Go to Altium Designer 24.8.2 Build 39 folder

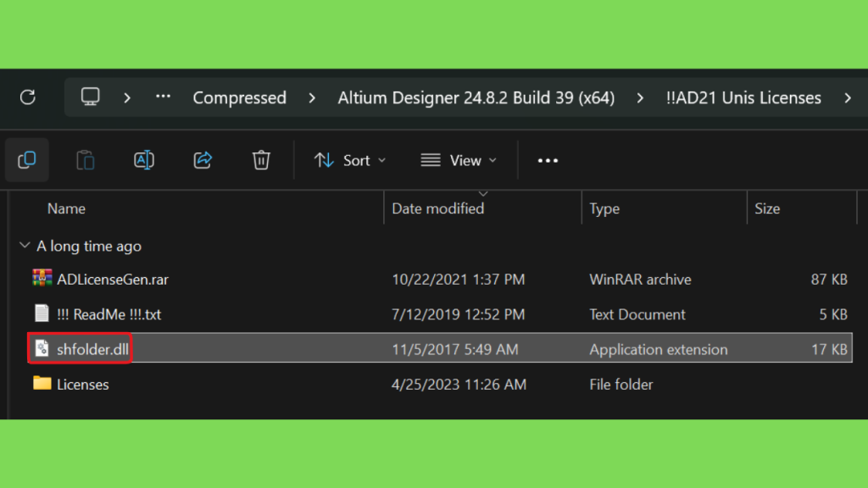(x=476, y=98)
